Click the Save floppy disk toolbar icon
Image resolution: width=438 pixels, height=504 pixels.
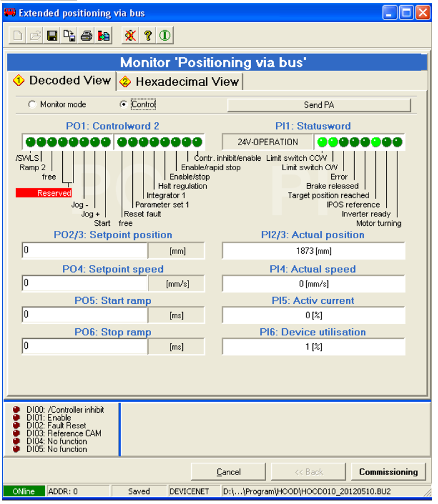[x=52, y=36]
